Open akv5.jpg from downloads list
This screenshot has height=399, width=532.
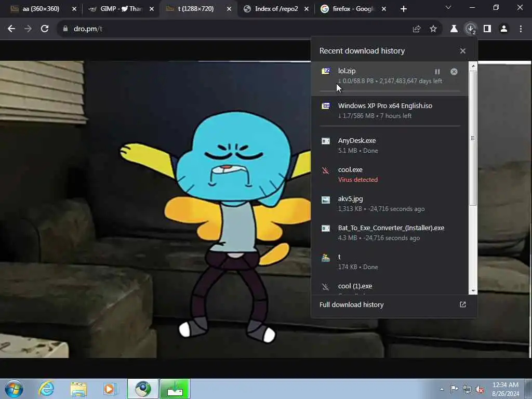point(390,204)
